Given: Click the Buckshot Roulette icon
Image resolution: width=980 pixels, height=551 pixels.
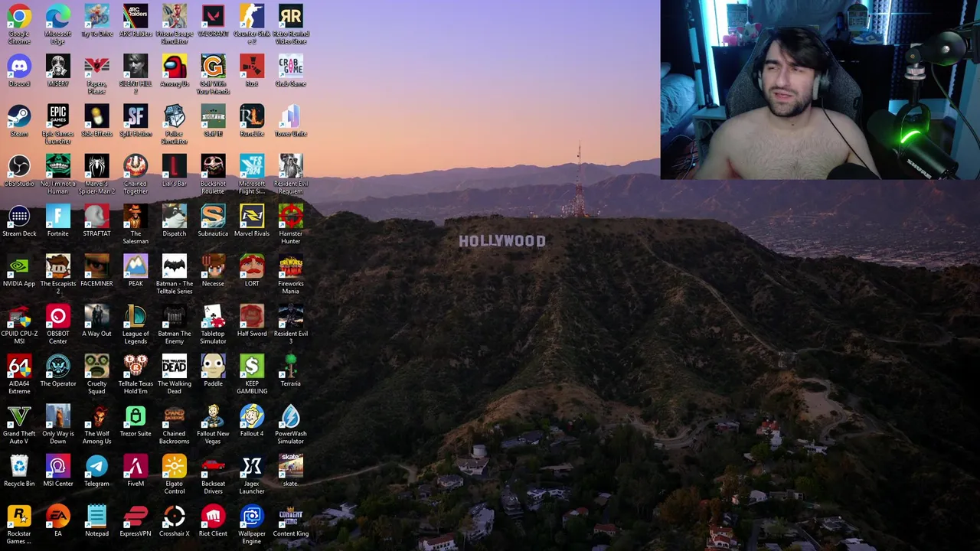Looking at the screenshot, I should [x=213, y=166].
